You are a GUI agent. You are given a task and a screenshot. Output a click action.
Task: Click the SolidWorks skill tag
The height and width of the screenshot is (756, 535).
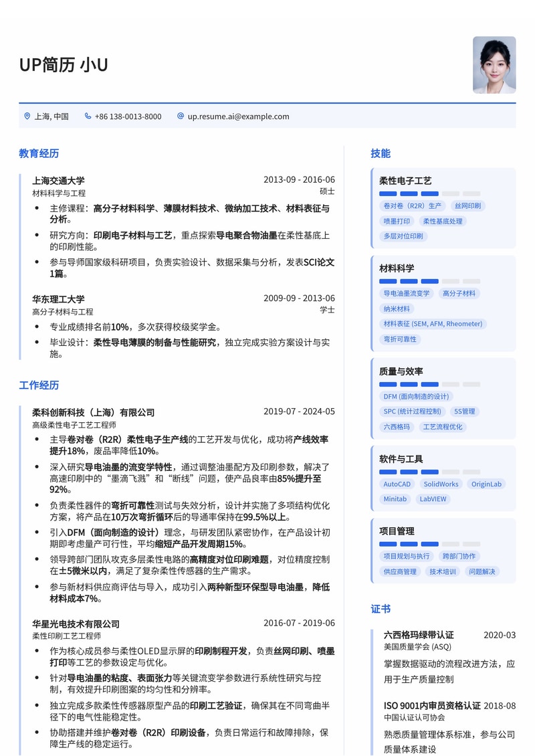tap(441, 484)
